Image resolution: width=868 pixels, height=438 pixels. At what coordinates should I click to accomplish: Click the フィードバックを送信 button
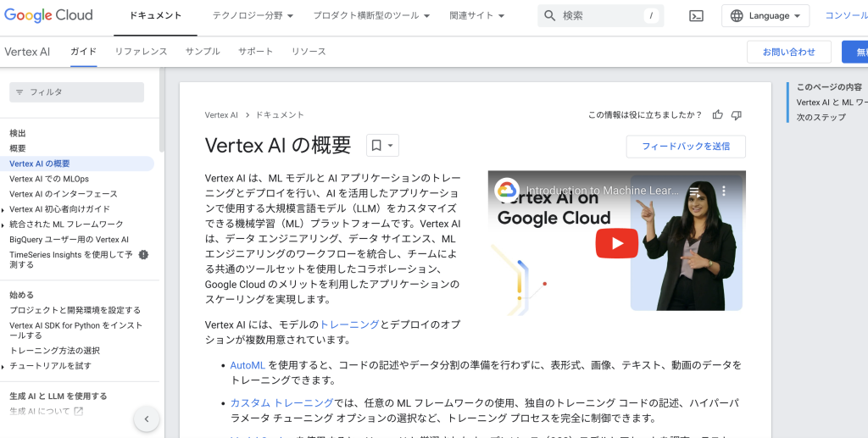(686, 147)
